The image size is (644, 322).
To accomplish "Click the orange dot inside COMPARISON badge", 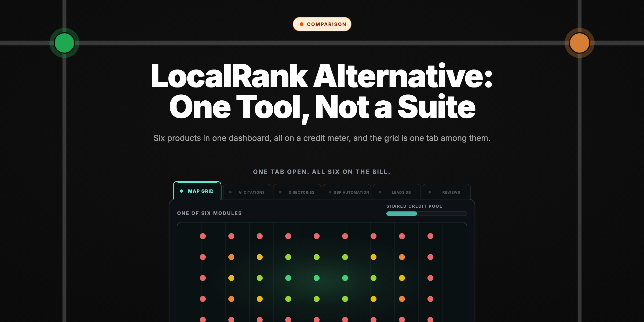I will 302,24.
